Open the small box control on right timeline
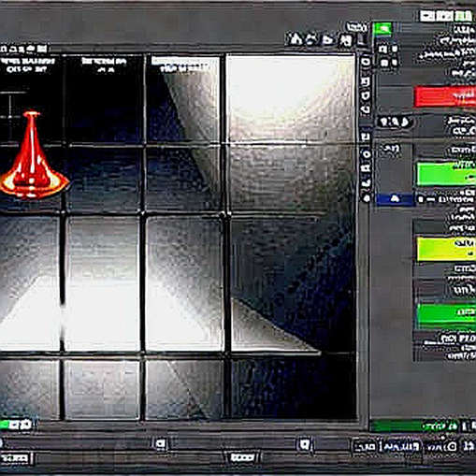Image resolution: width=476 pixels, height=476 pixels. [303, 444]
